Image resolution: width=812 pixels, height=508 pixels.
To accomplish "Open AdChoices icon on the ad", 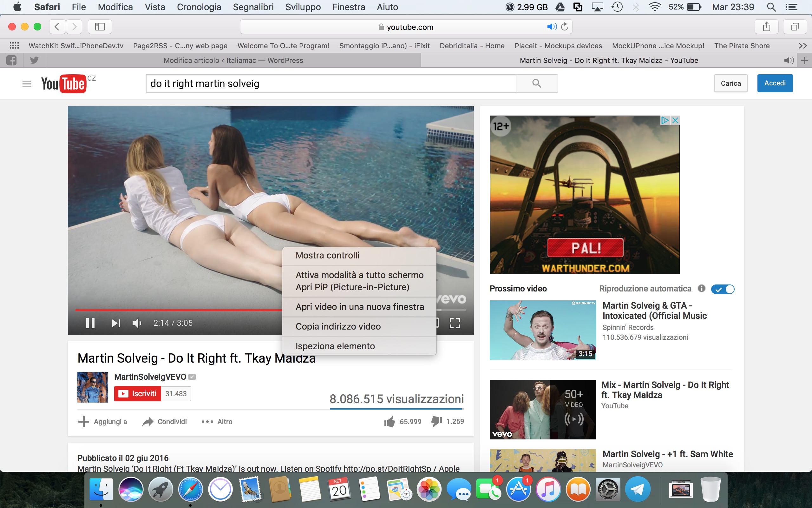I will point(665,120).
